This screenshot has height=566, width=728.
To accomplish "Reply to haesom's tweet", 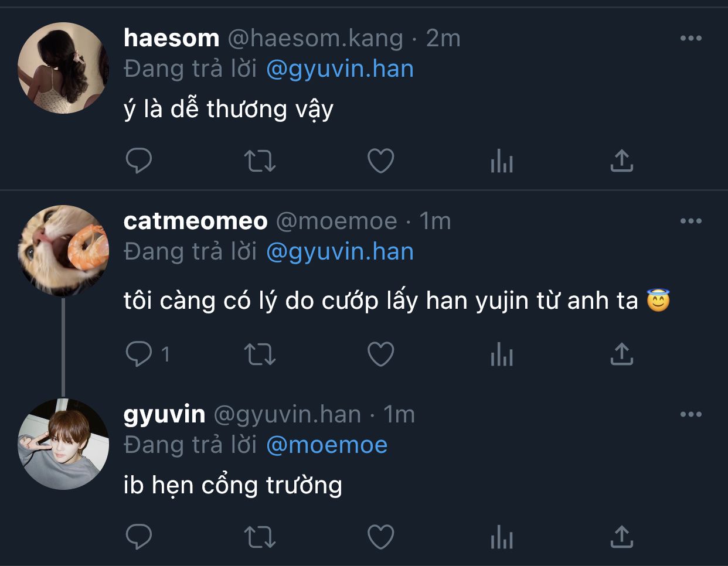I will tap(139, 161).
